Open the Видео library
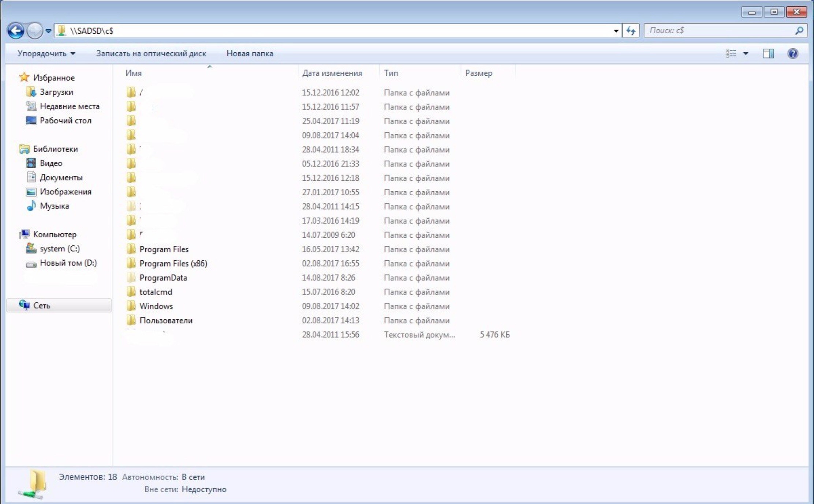814x504 pixels. (51, 163)
